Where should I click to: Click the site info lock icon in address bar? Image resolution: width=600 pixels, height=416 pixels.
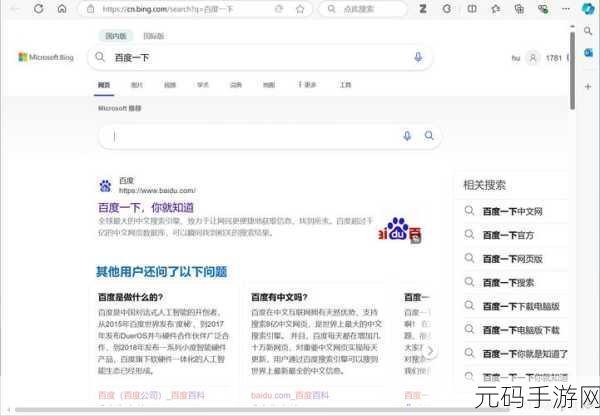(x=90, y=9)
